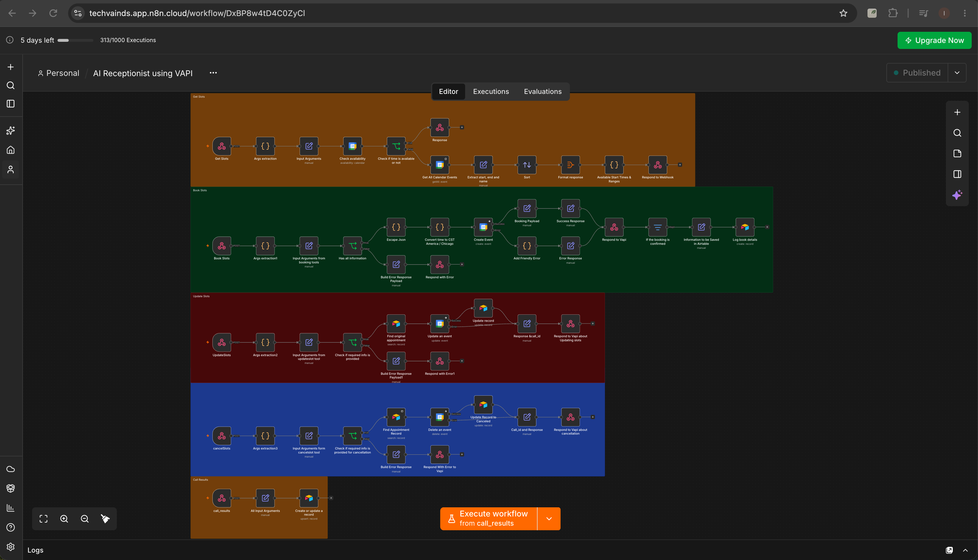Open the Sort node

point(527,165)
